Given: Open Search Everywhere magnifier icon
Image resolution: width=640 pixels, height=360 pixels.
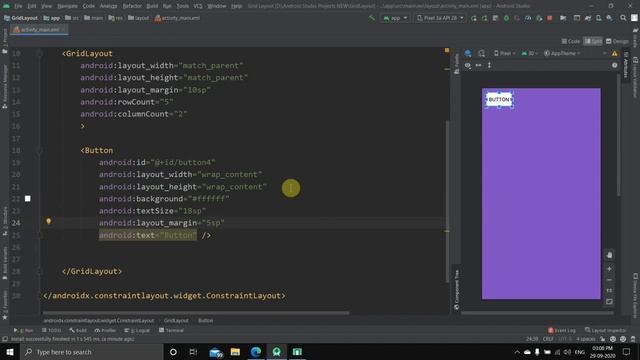Looking at the screenshot, I should click(x=623, y=18).
